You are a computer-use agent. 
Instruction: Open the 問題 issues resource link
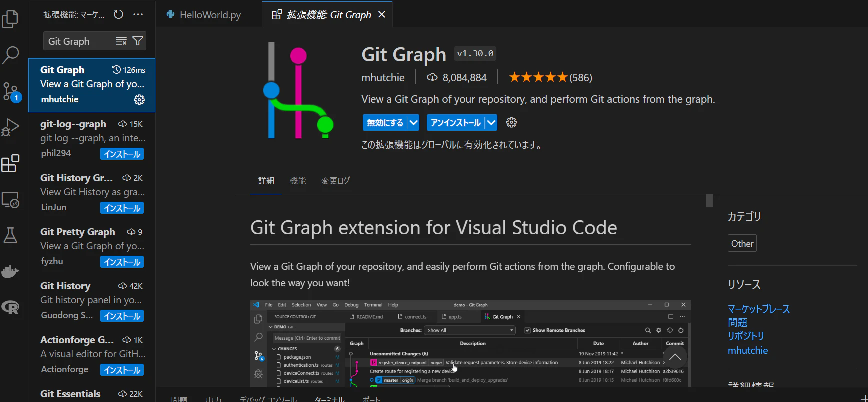pos(738,323)
